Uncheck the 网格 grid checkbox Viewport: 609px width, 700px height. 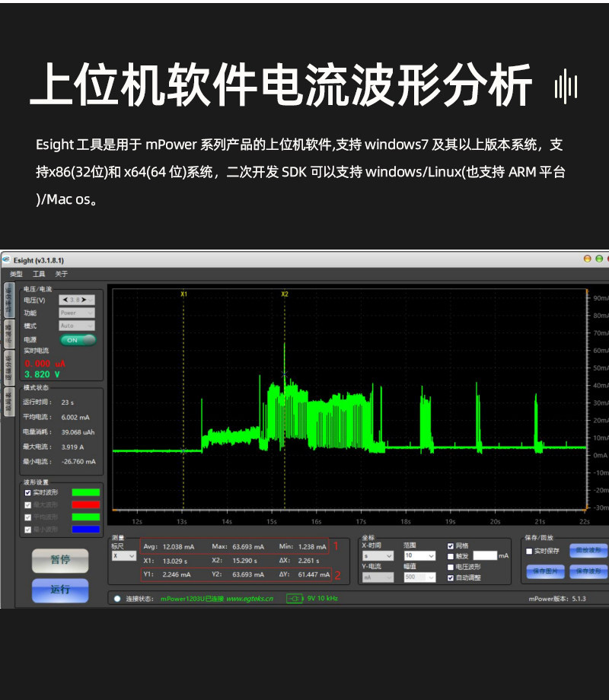coord(451,546)
